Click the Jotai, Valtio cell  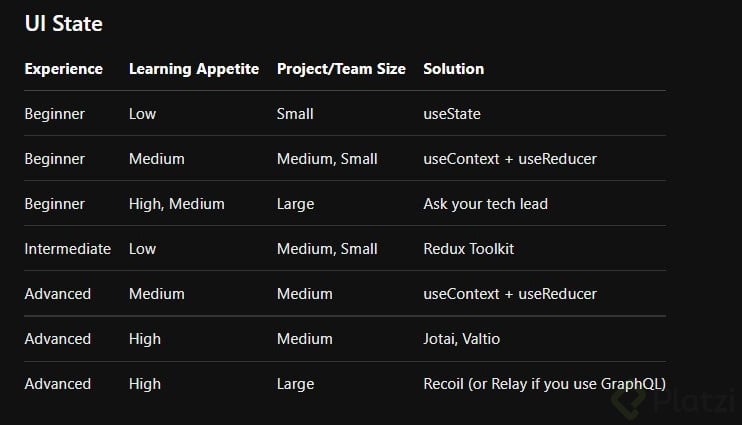461,339
